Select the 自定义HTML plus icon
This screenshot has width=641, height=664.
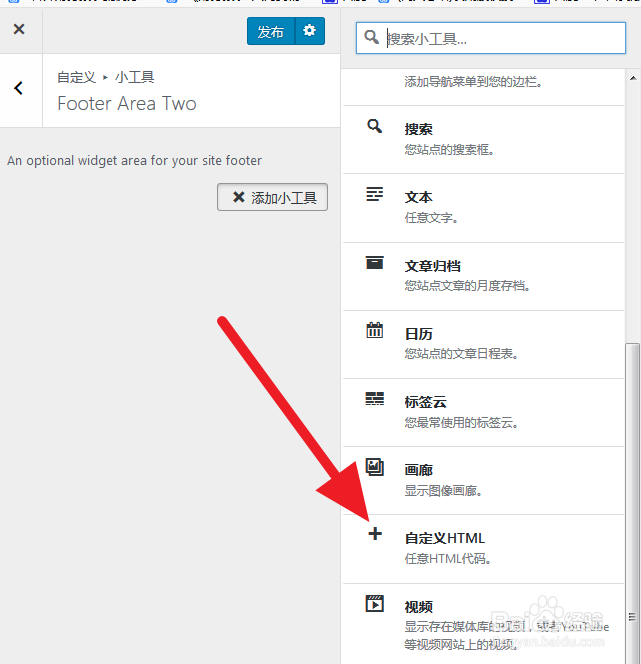click(x=375, y=534)
